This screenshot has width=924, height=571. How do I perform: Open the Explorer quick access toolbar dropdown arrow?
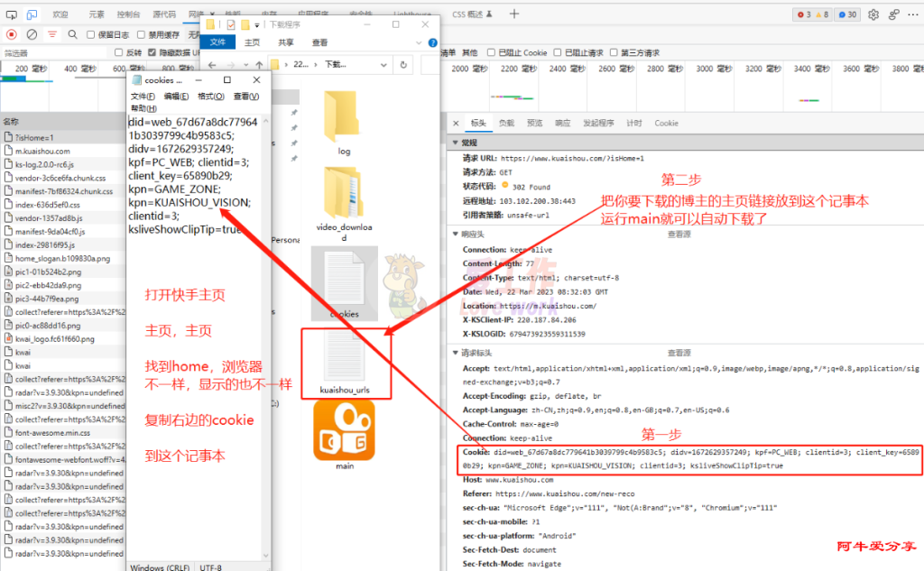tap(257, 24)
